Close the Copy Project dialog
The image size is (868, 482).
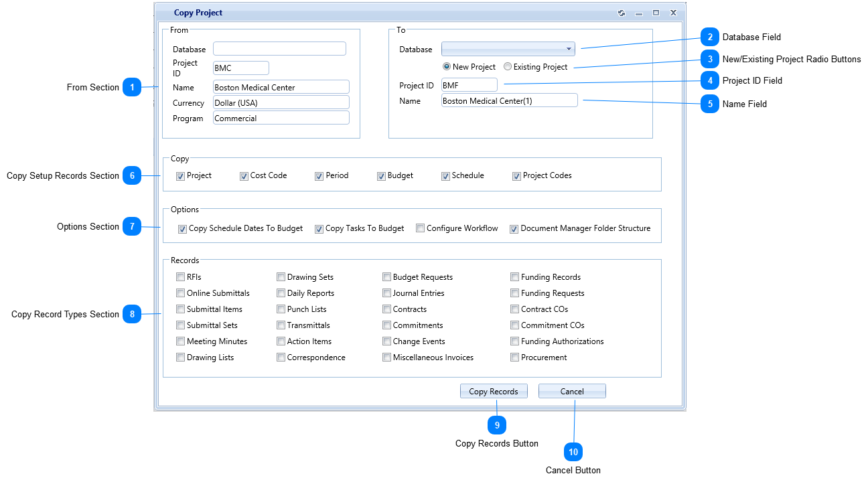674,13
